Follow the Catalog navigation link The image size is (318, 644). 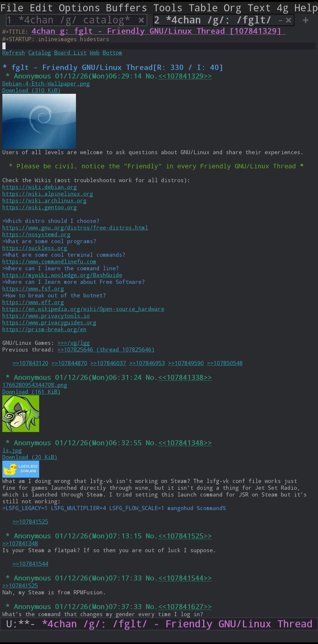click(39, 53)
